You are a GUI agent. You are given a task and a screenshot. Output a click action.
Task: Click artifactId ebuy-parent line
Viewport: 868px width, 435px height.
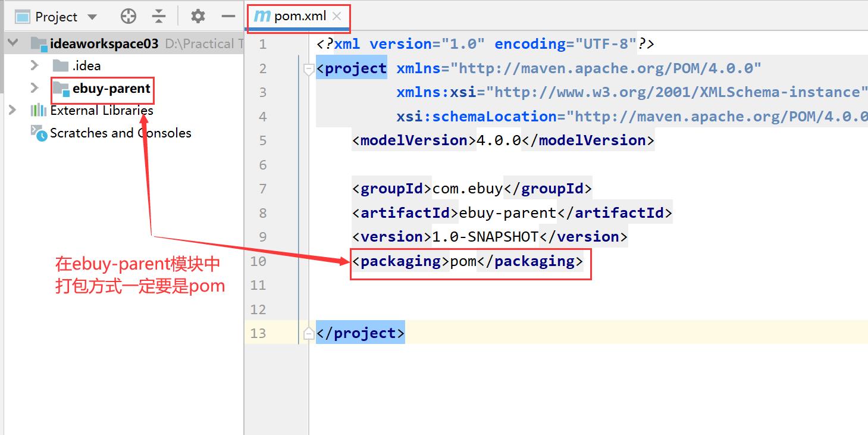click(x=512, y=213)
